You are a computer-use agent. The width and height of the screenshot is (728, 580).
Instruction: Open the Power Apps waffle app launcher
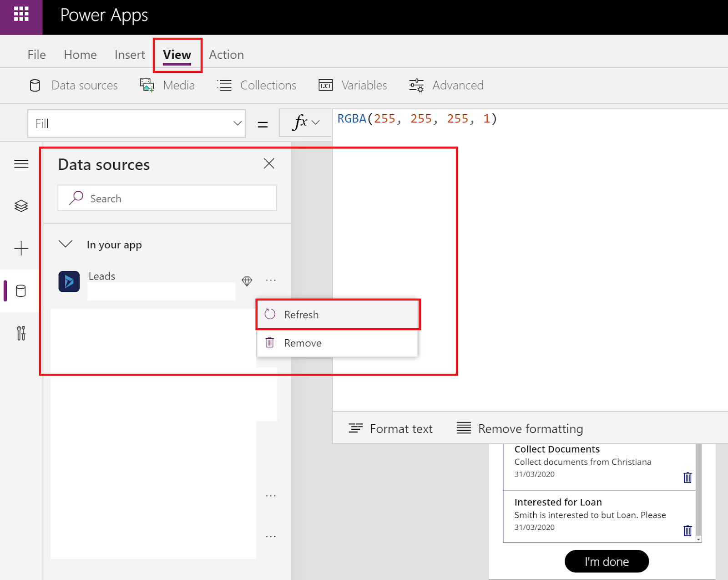pyautogui.click(x=21, y=15)
